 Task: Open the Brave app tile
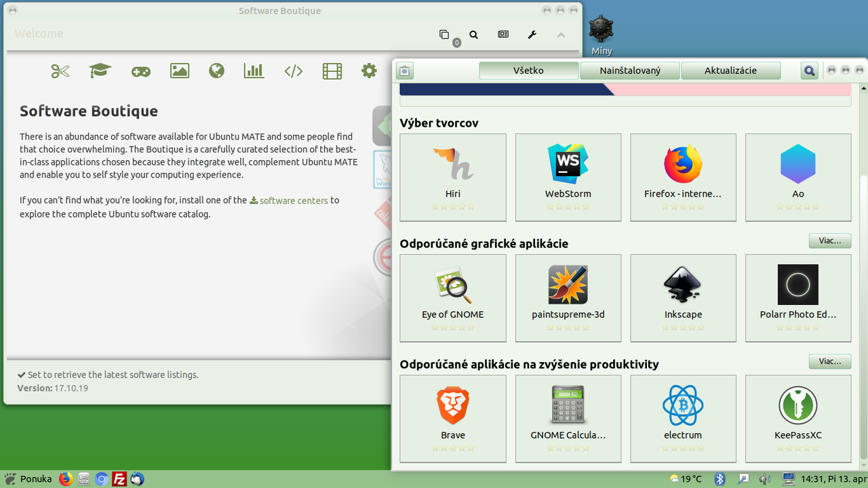coord(453,419)
